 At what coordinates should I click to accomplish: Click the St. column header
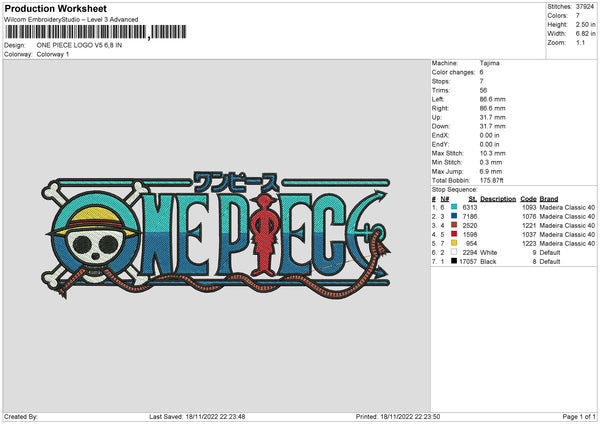point(472,198)
